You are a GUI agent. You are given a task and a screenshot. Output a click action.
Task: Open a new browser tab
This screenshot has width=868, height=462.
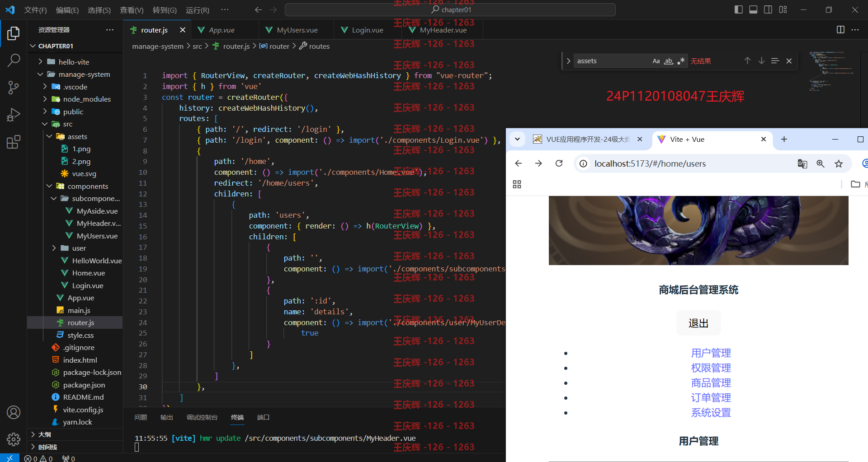[784, 139]
